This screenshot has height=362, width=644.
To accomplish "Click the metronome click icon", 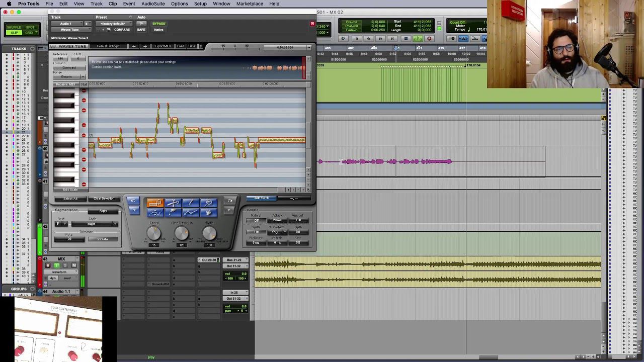I will click(463, 39).
